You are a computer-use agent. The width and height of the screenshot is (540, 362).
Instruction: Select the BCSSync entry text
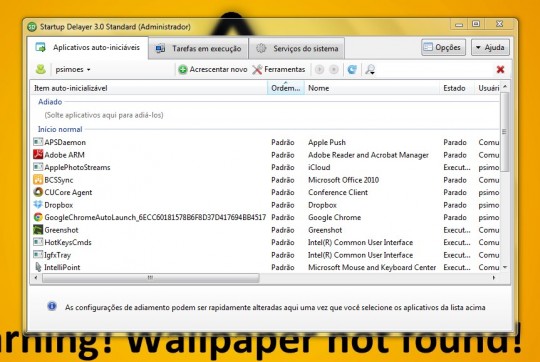click(x=59, y=180)
